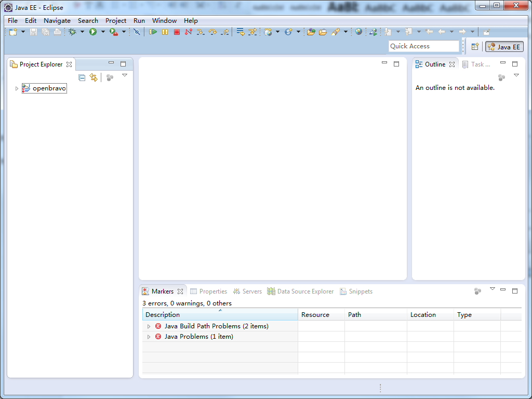Open the Search menu
Screen dimensions: 532x399
[88, 21]
